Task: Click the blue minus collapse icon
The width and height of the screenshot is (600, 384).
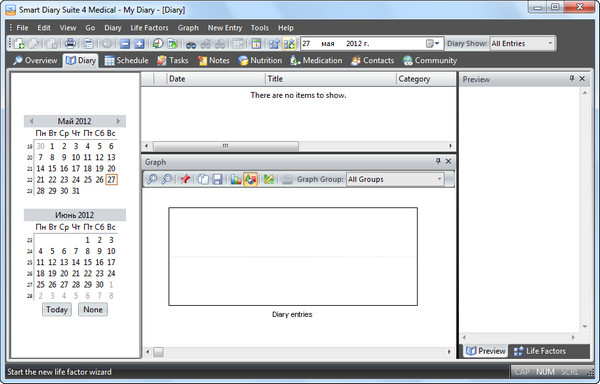Action: 125,44
